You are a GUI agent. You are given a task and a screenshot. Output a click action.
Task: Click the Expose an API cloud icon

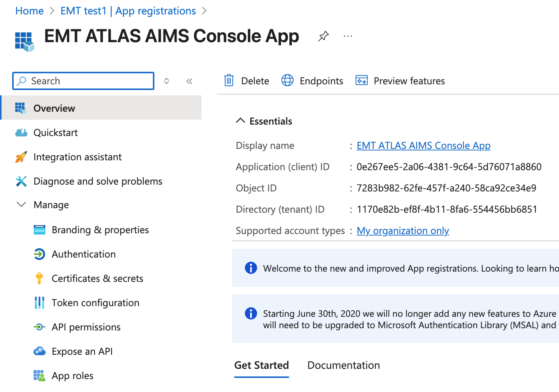(40, 351)
